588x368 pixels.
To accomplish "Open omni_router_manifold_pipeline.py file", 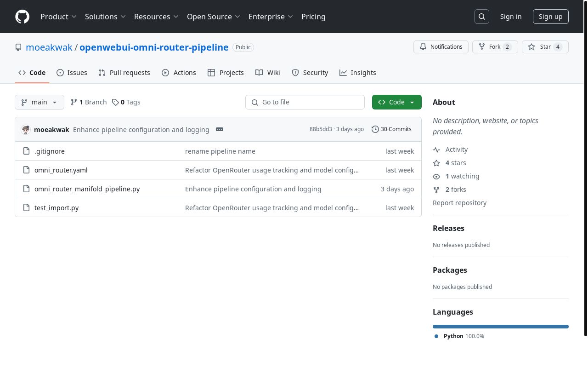I will [87, 189].
